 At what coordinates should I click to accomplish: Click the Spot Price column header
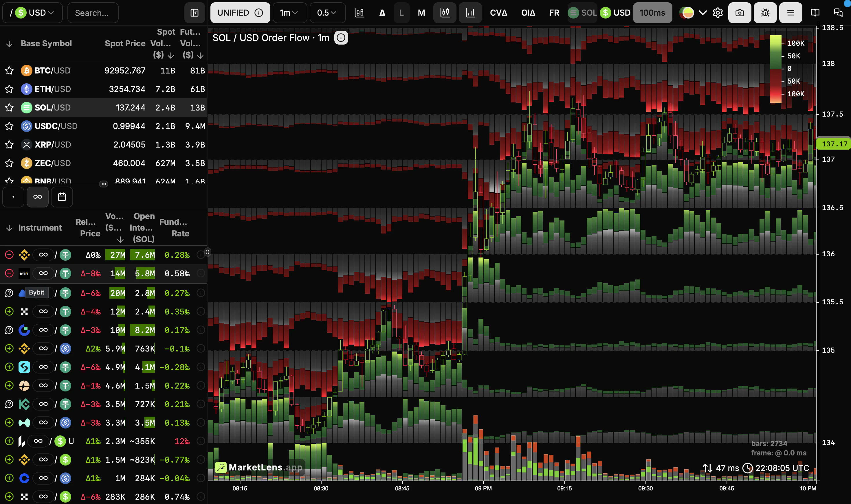(x=125, y=43)
